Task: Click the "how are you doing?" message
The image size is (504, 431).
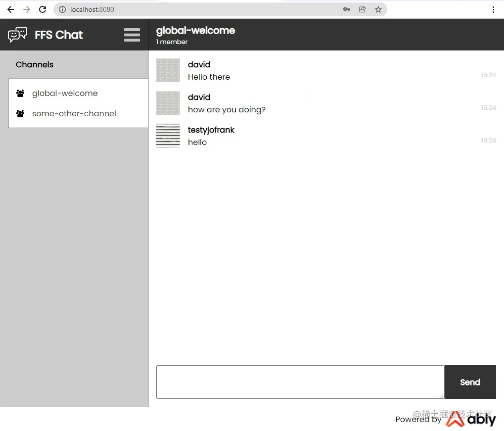Action: point(227,110)
